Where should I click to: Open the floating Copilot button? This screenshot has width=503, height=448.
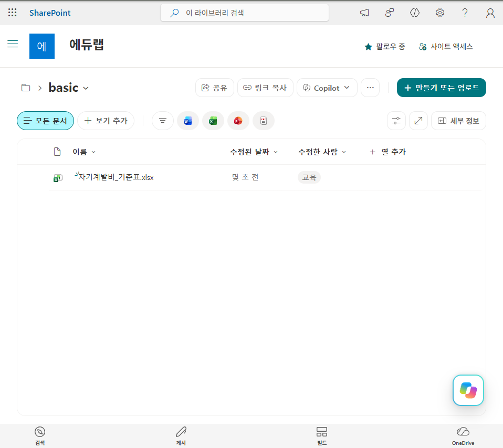coord(468,390)
